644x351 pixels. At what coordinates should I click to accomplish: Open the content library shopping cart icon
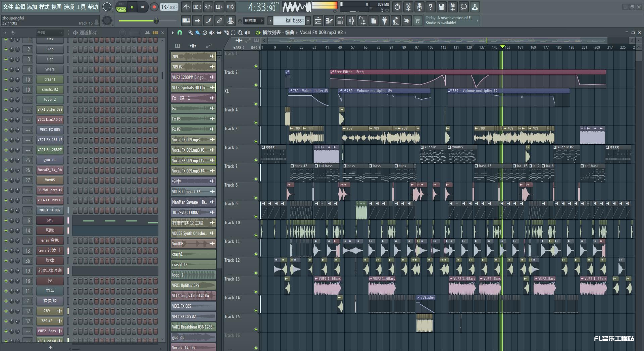(417, 21)
